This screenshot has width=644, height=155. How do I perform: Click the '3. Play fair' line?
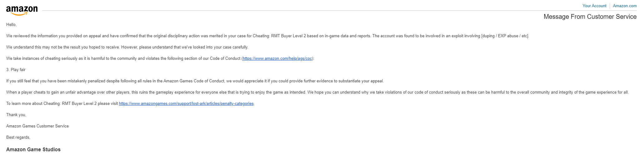point(16,70)
